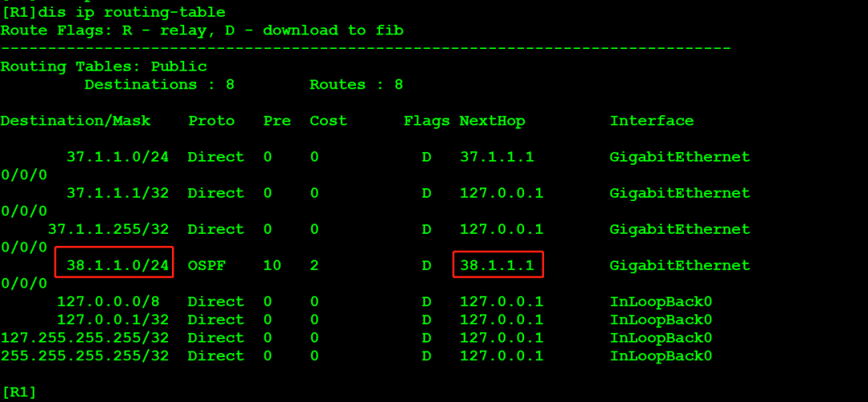Select the 'Destinations : 8' count
868x402 pixels.
159,84
